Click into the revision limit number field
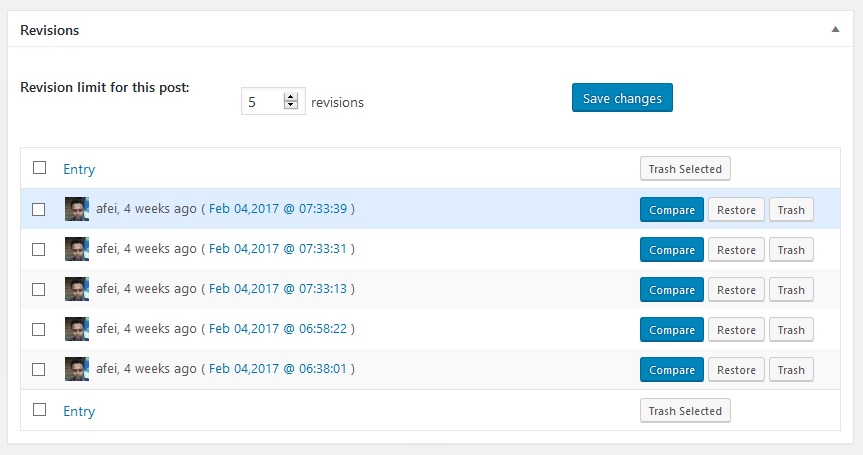This screenshot has height=455, width=863. (x=273, y=102)
